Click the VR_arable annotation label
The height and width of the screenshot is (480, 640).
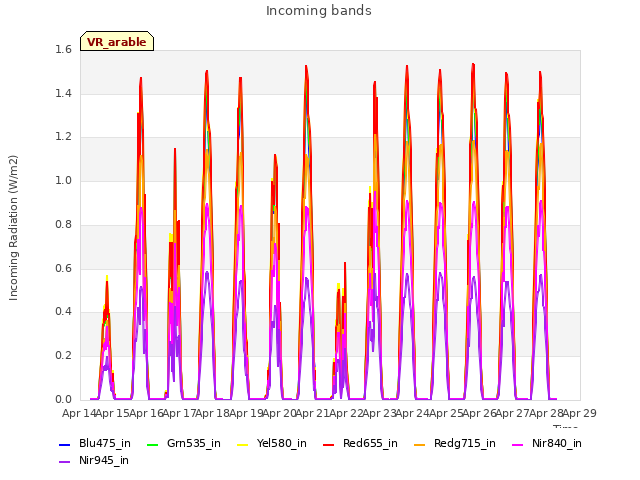pyautogui.click(x=117, y=42)
